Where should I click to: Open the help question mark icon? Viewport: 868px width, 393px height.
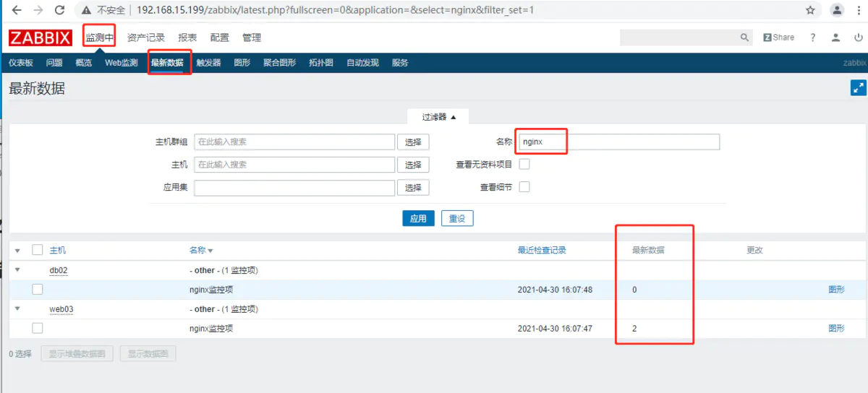point(813,38)
